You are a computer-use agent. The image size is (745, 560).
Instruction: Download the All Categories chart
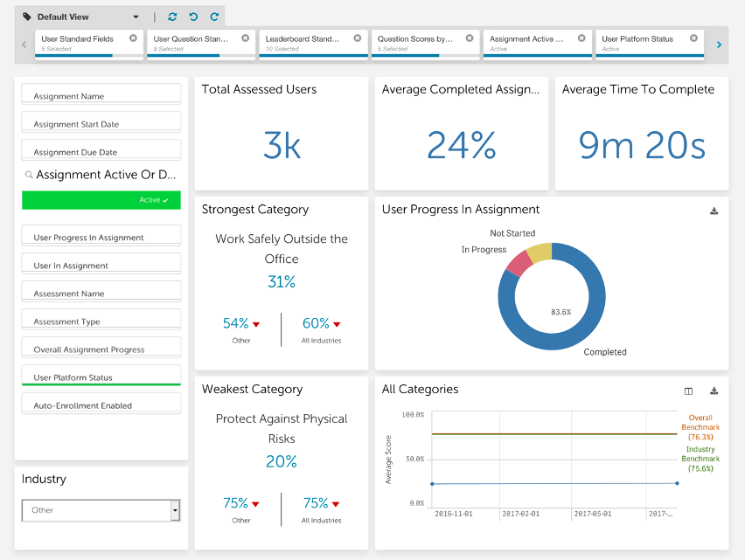[714, 391]
